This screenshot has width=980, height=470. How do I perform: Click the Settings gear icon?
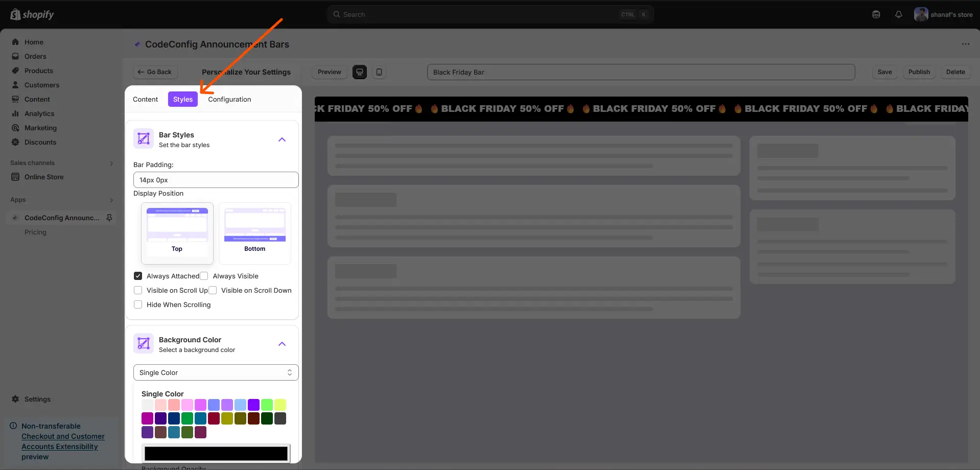(x=15, y=399)
